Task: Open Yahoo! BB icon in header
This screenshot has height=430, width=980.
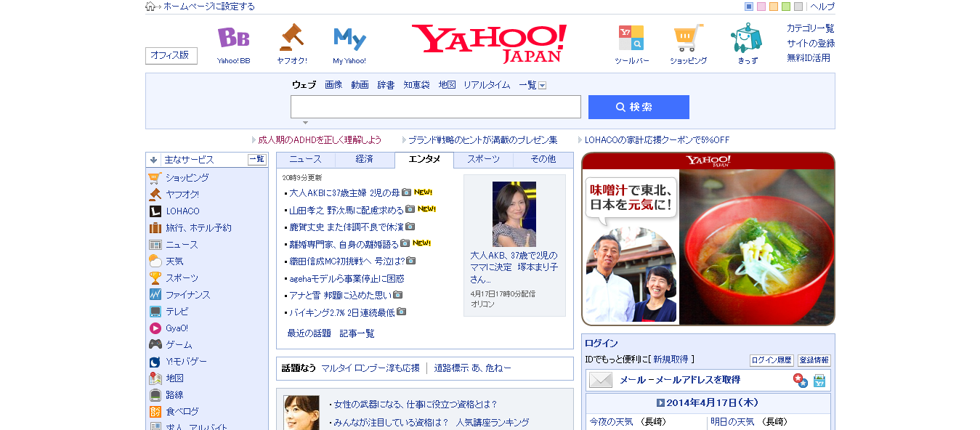Action: click(x=233, y=37)
